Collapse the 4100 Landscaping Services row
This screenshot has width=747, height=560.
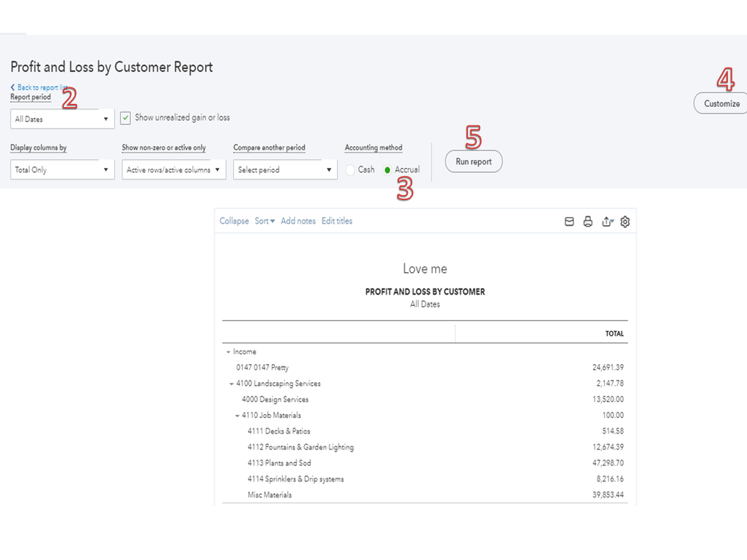tap(232, 384)
